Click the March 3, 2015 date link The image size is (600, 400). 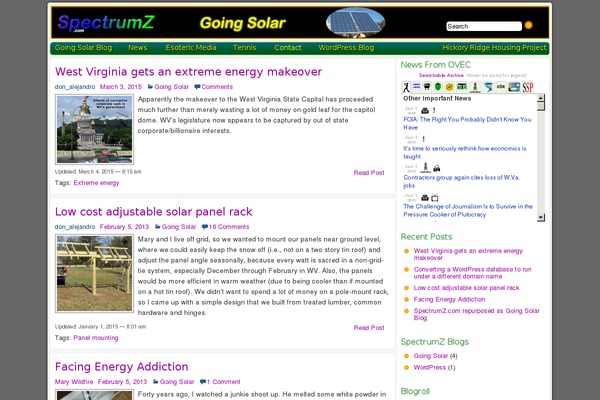click(x=121, y=87)
